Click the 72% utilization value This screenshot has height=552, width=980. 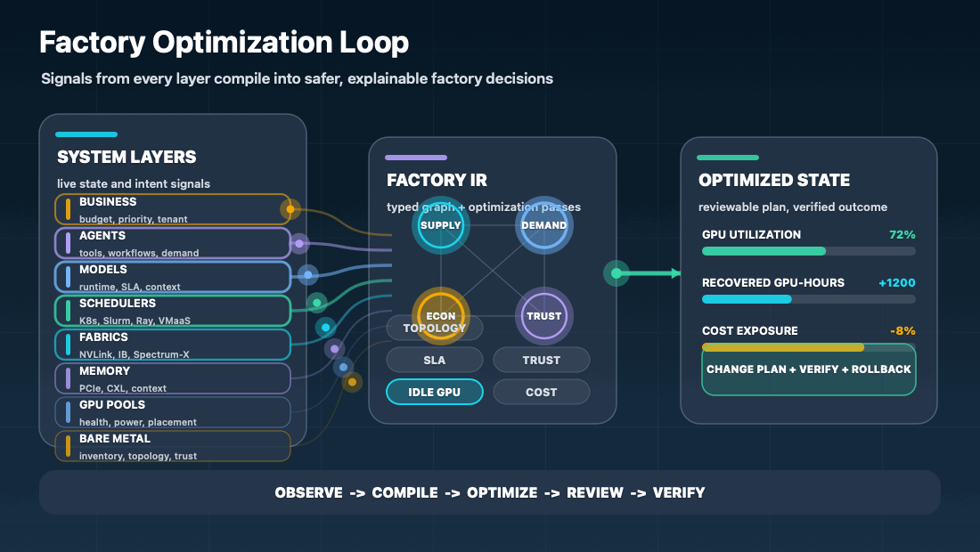click(902, 235)
